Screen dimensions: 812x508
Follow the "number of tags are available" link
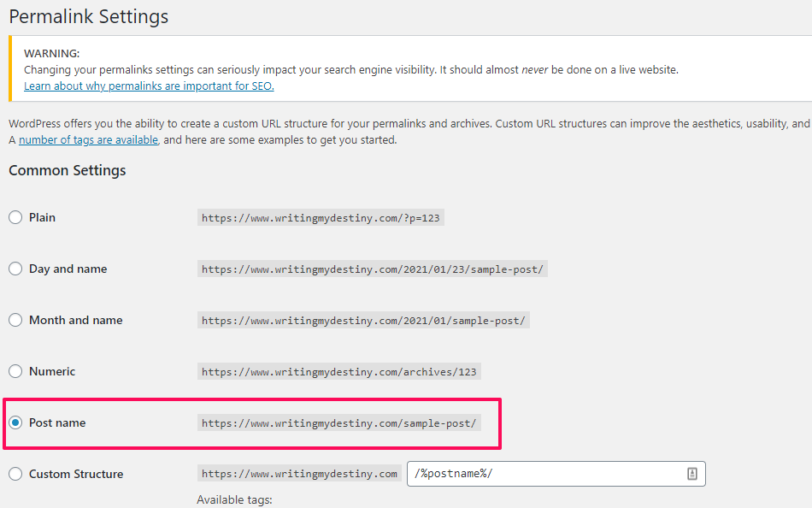pyautogui.click(x=88, y=139)
